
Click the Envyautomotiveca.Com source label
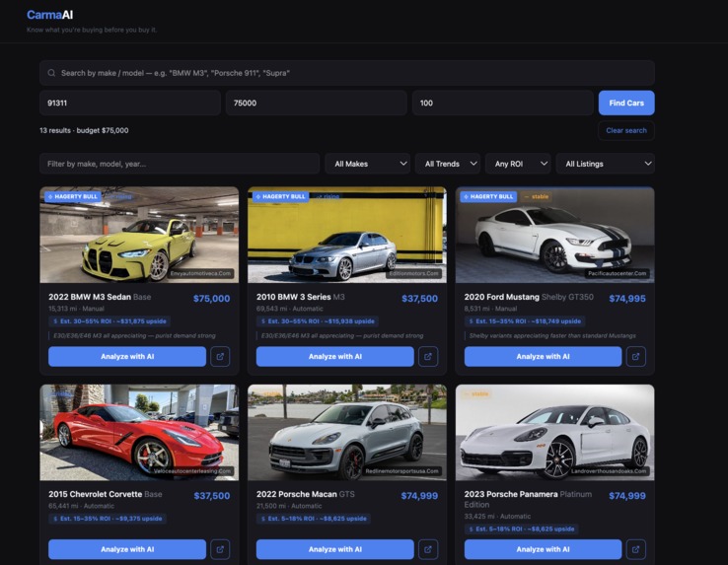(x=200, y=273)
